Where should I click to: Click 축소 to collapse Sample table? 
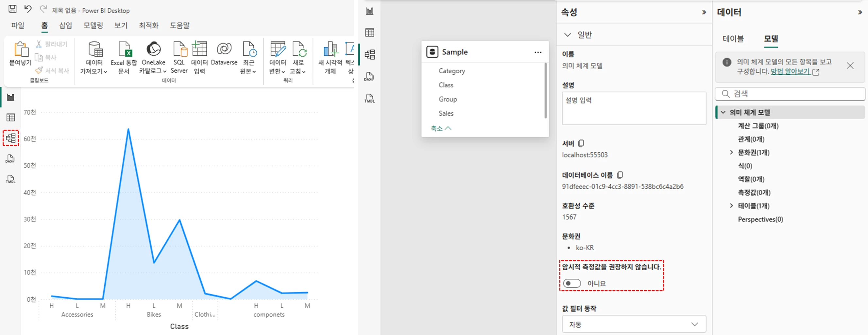pyautogui.click(x=441, y=128)
